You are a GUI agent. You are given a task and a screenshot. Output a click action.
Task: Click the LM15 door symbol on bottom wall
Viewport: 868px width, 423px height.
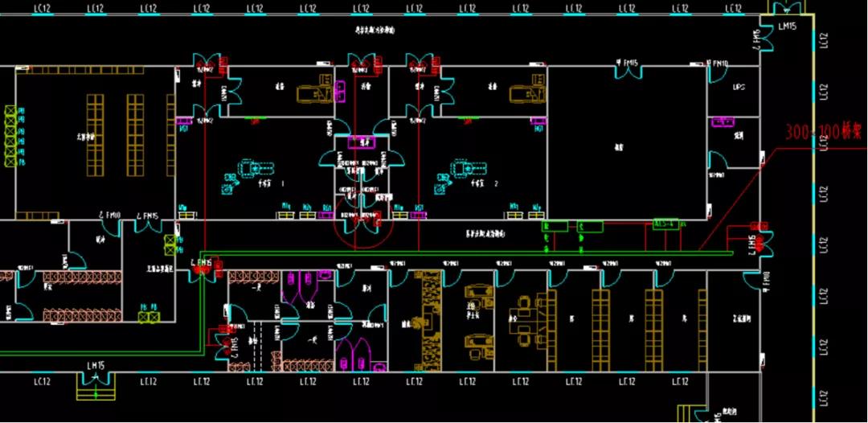tap(96, 366)
